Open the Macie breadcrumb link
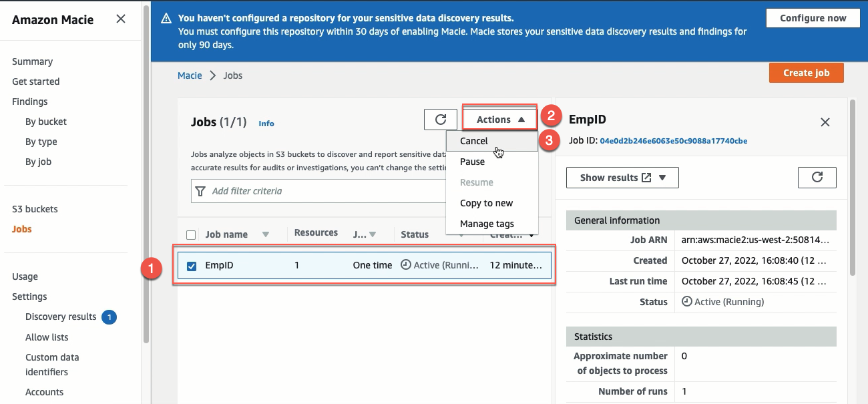The height and width of the screenshot is (404, 868). [x=190, y=75]
